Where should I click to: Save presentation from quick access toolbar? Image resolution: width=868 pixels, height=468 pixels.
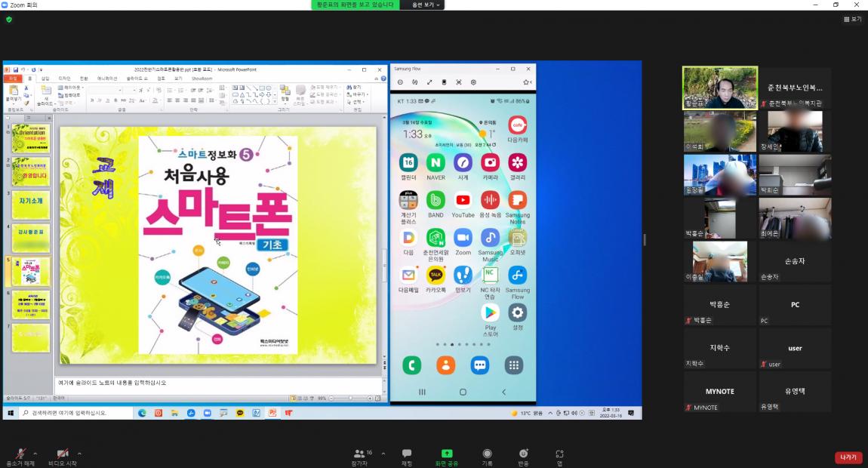point(16,69)
